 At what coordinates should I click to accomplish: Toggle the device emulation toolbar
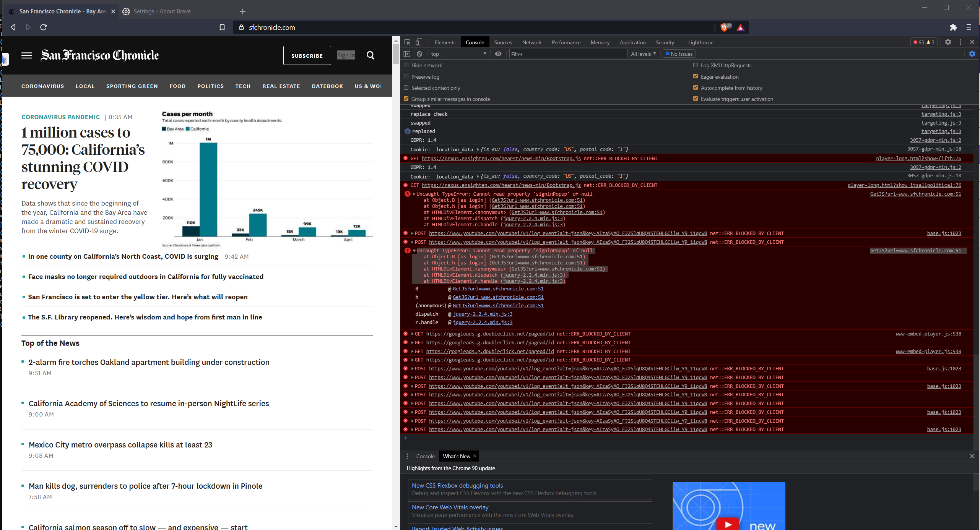419,42
